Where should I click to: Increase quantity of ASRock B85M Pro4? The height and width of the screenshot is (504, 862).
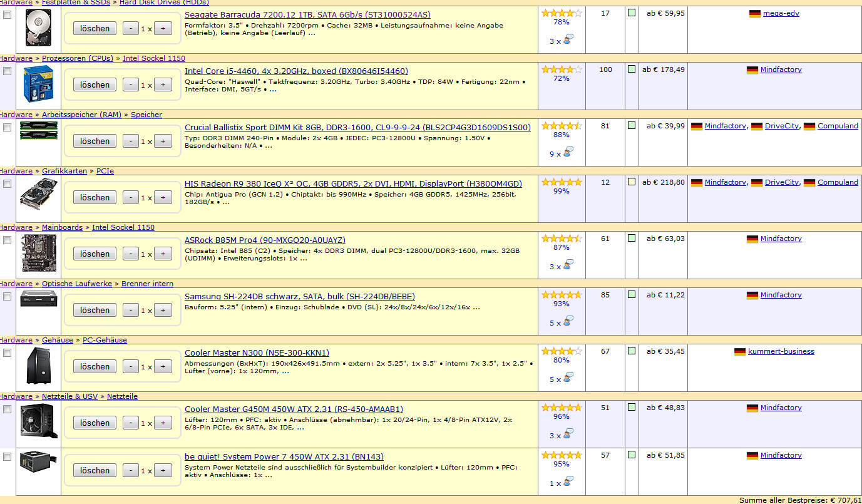(163, 254)
